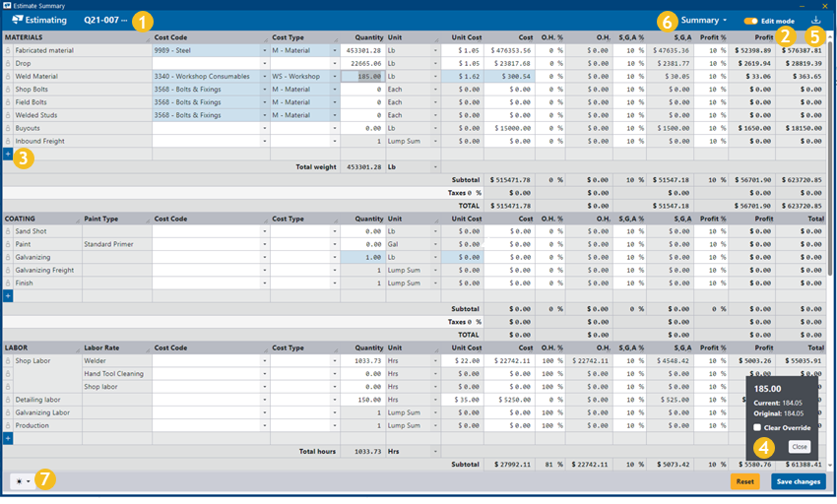This screenshot has width=837, height=504.
Task: Click the vertical scrollbar on the right
Action: coord(832,246)
